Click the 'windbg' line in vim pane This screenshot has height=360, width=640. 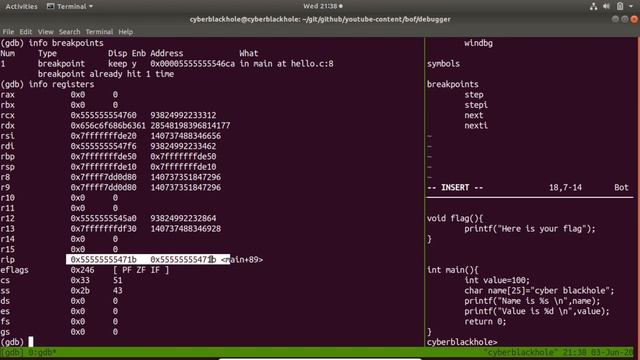click(478, 43)
